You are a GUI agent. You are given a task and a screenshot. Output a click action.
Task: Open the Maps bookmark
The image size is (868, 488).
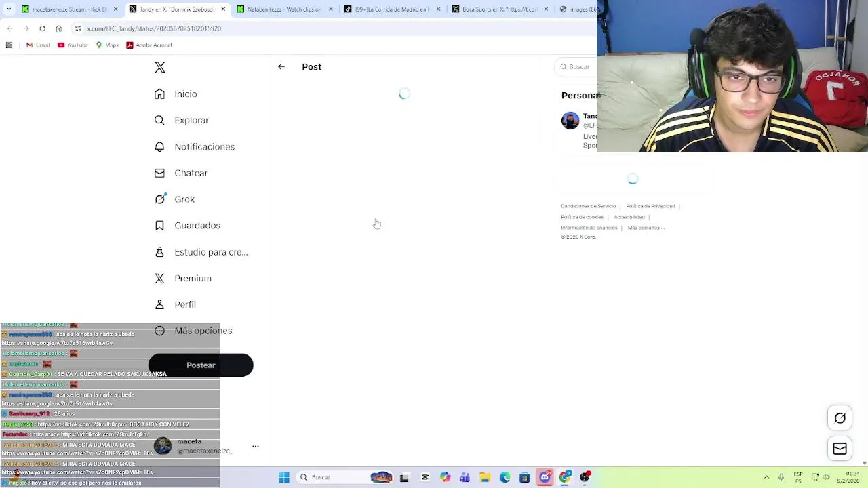[107, 45]
